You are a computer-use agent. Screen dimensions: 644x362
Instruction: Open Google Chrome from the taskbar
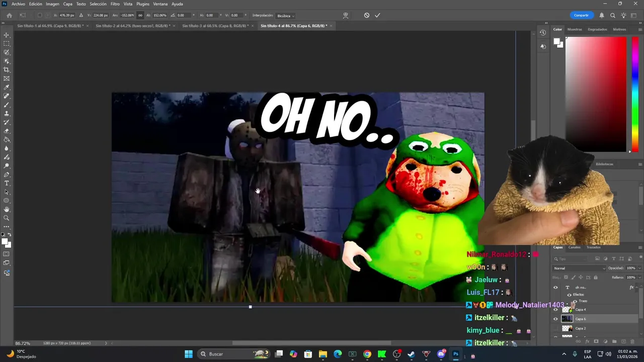pyautogui.click(x=367, y=354)
